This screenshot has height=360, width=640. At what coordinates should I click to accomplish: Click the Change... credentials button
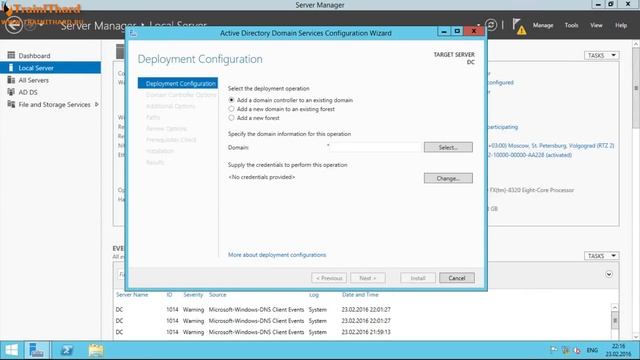(x=448, y=178)
